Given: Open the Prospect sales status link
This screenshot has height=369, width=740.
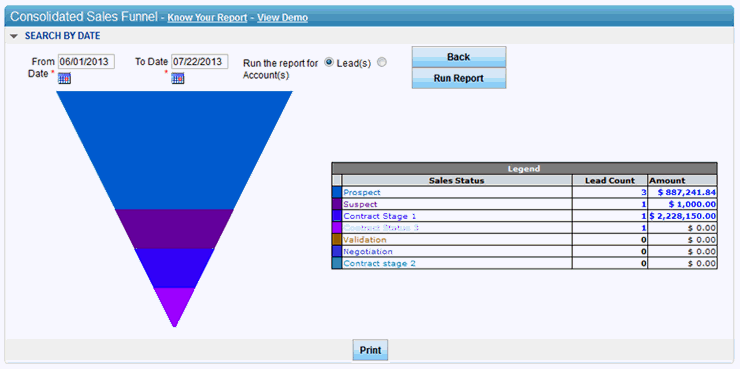Looking at the screenshot, I should tap(362, 193).
